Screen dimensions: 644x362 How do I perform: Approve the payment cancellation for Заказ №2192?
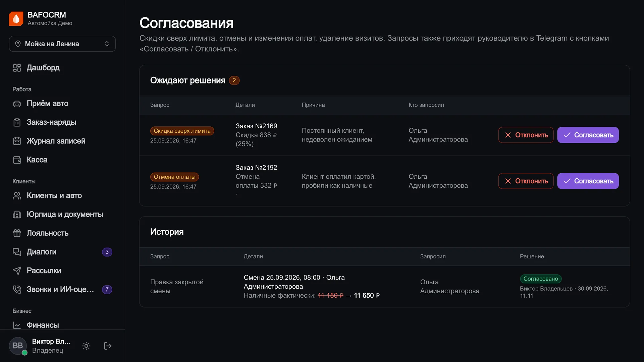[x=588, y=181]
